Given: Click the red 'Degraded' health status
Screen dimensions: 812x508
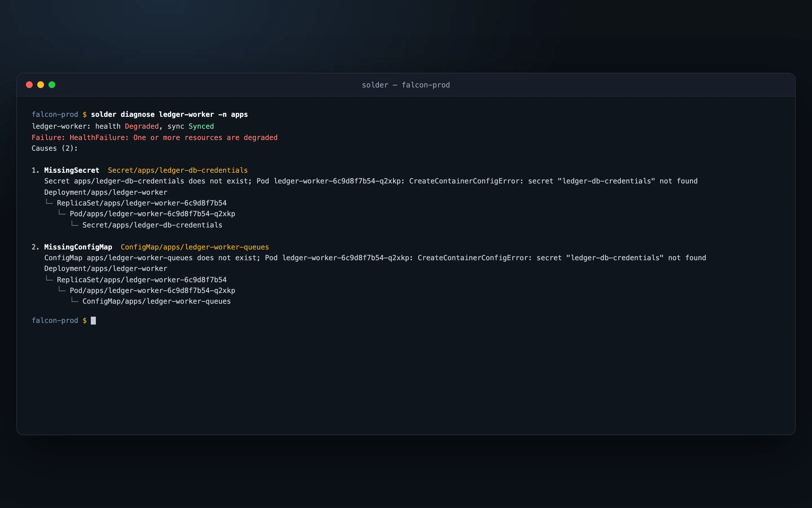Looking at the screenshot, I should point(142,126).
